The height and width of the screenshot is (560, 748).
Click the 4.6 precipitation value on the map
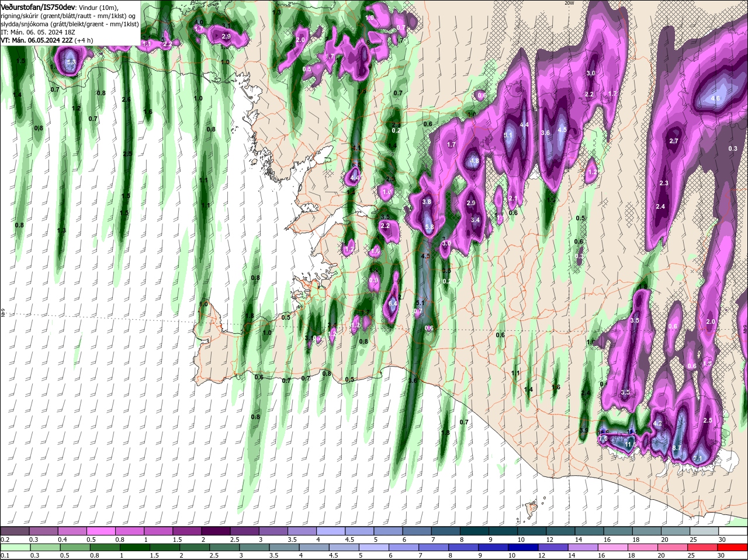[x=715, y=99]
